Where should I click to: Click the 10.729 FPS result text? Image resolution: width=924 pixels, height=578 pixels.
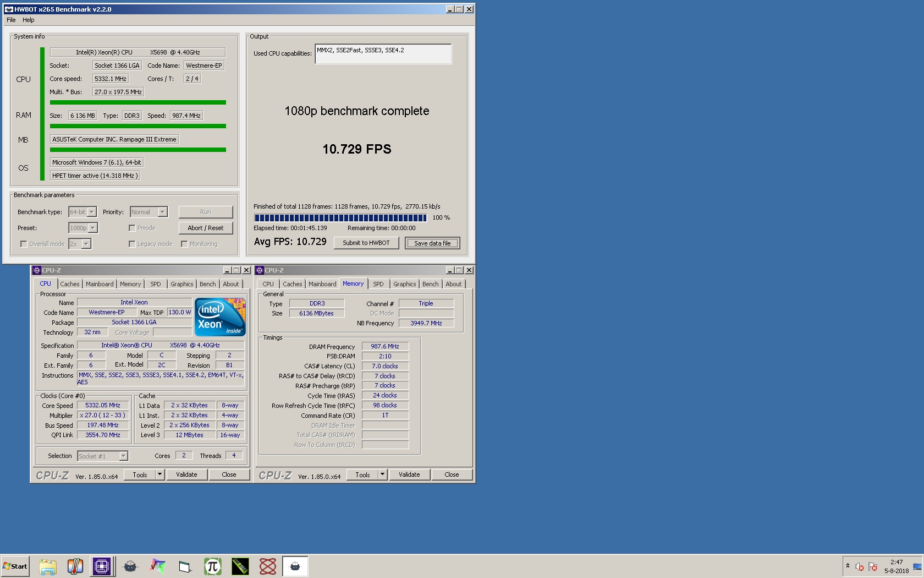(x=357, y=149)
